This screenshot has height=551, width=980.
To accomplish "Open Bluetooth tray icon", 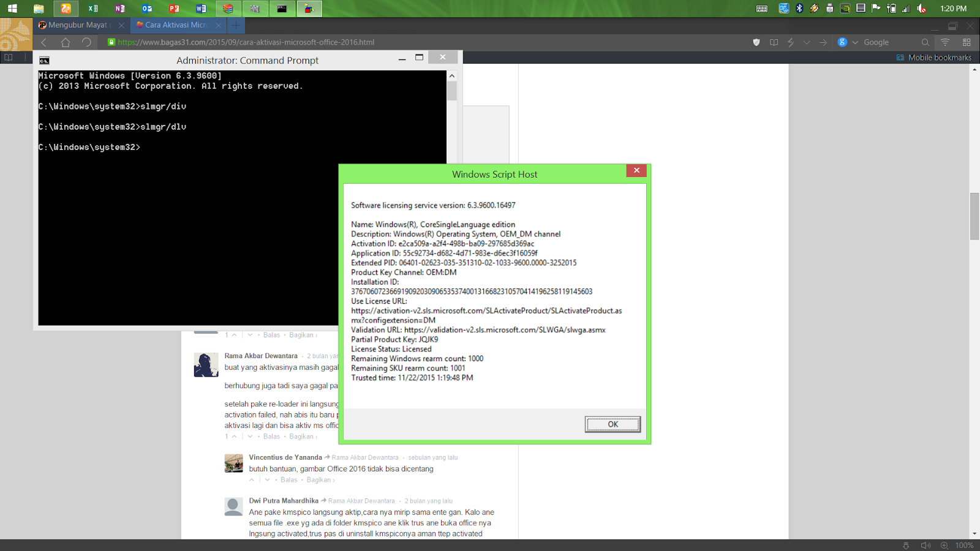I will 799,9.
